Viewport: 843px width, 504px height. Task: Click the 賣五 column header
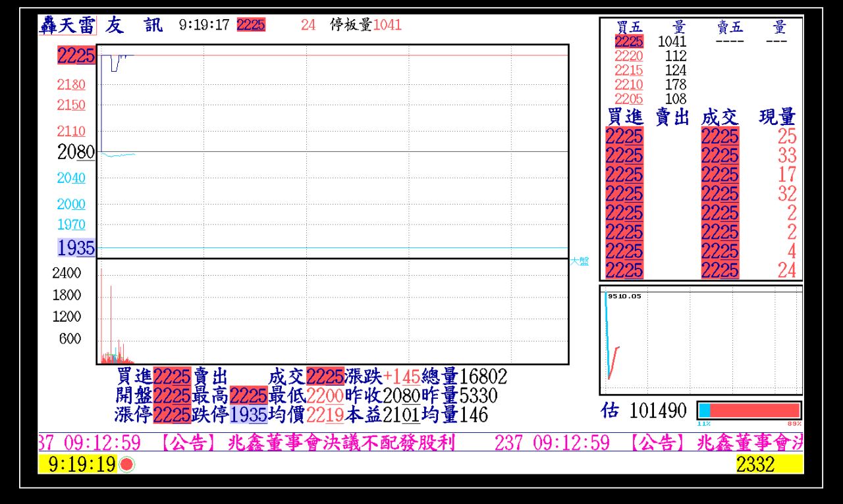click(x=730, y=28)
